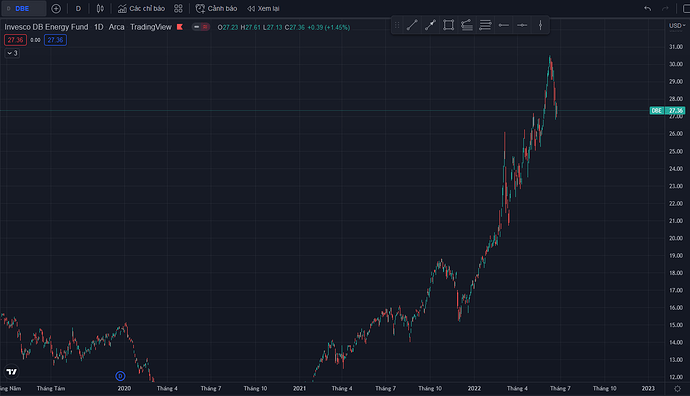
Task: Click the DBE 27.36 price label on axis
Action: pos(668,110)
